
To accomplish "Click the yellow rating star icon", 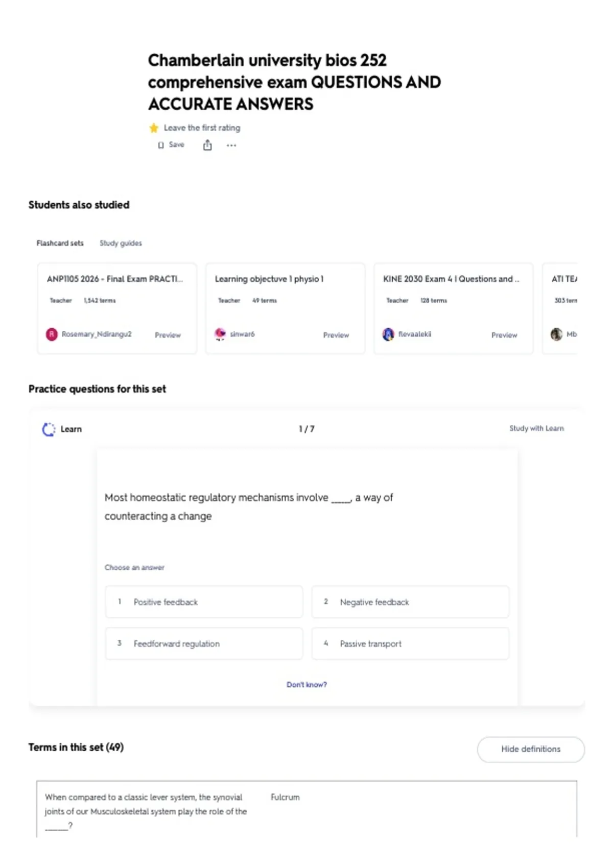I will click(x=154, y=128).
